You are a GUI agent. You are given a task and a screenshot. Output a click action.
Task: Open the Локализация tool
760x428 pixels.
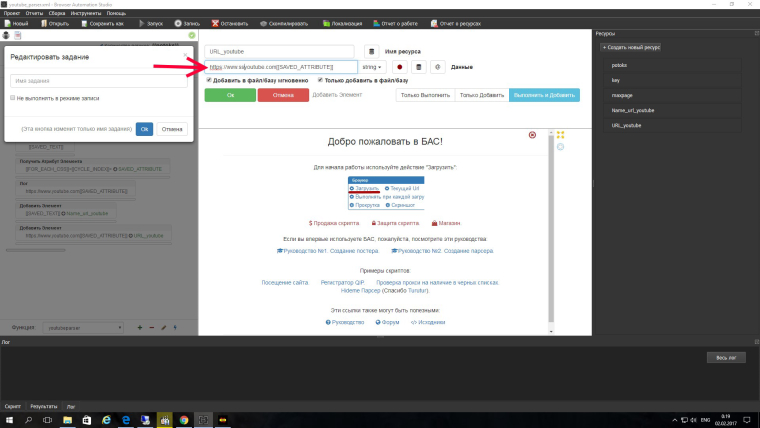click(343, 23)
